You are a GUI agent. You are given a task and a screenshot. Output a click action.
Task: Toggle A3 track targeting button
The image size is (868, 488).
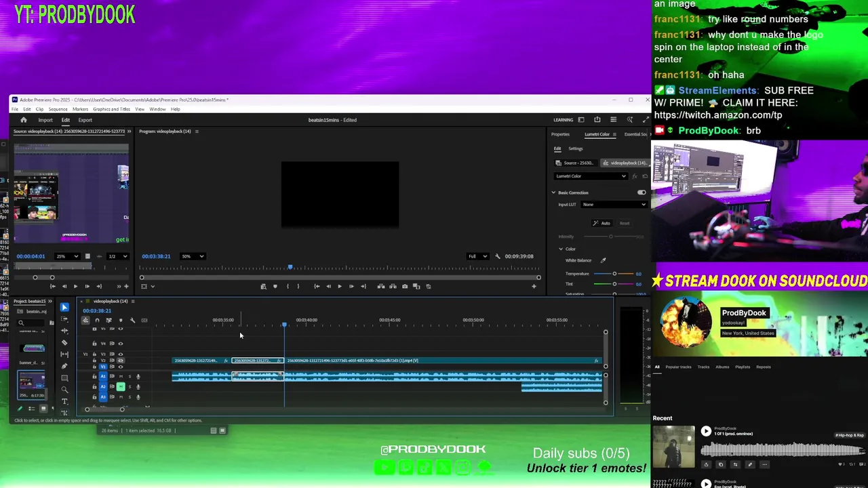(x=103, y=396)
